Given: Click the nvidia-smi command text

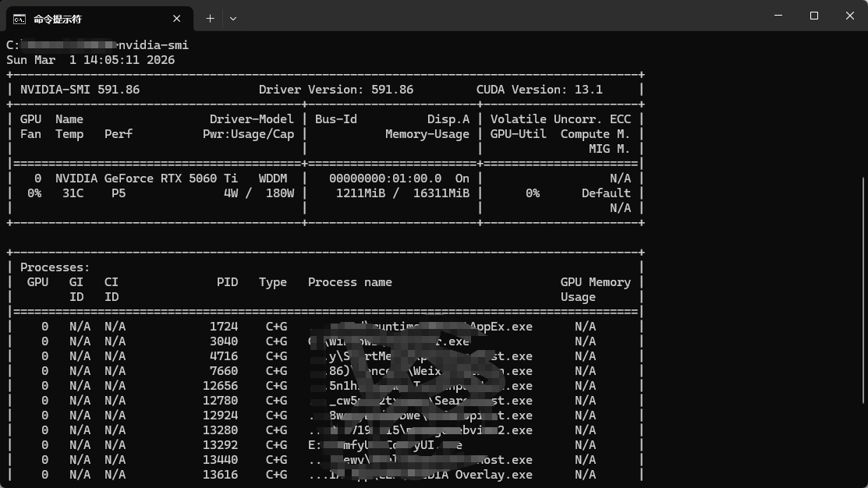Looking at the screenshot, I should coord(154,44).
